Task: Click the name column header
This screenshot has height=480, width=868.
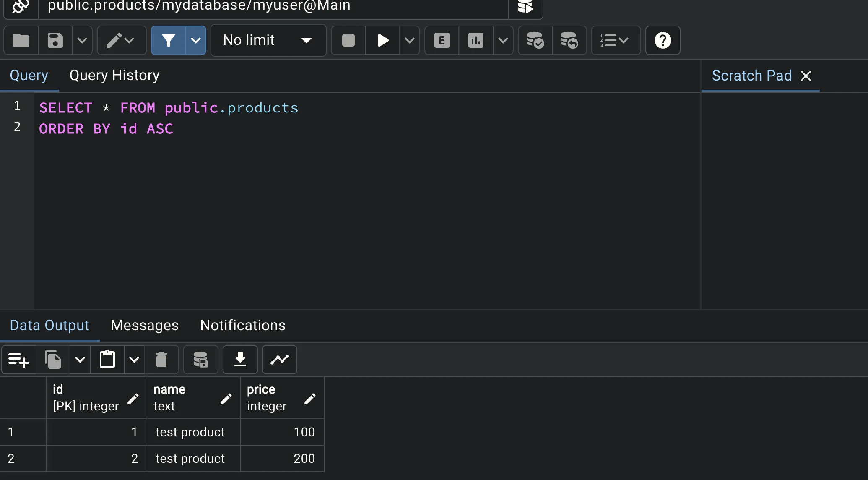Action: 193,398
